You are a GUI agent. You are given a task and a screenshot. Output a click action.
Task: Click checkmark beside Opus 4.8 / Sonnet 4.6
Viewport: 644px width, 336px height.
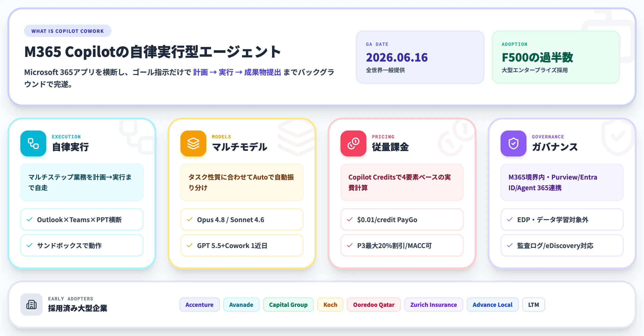[x=190, y=220]
